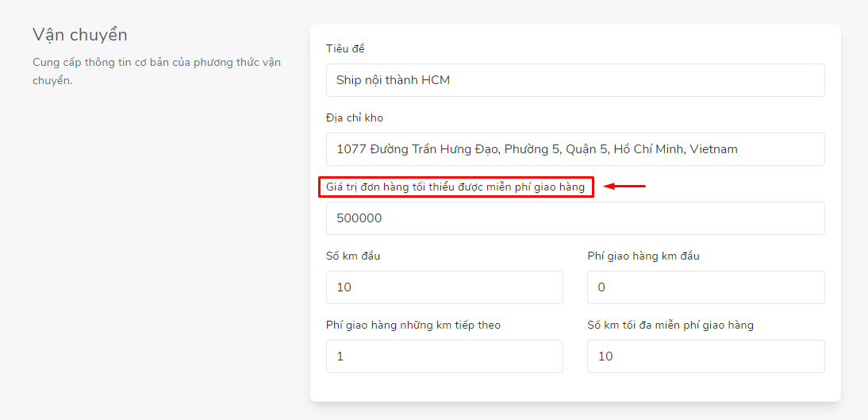Click the Số km đầu input box

[444, 287]
